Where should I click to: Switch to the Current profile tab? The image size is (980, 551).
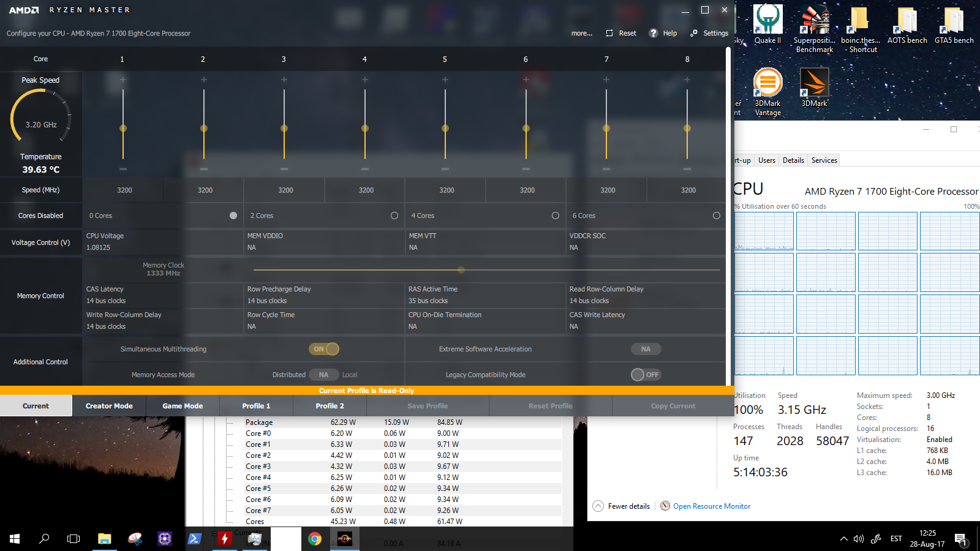tap(36, 406)
